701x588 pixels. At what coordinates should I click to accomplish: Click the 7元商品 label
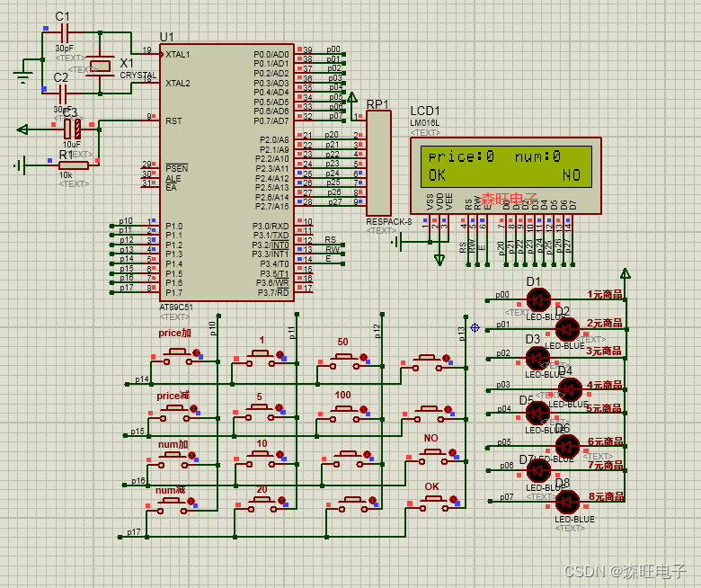[x=606, y=465]
